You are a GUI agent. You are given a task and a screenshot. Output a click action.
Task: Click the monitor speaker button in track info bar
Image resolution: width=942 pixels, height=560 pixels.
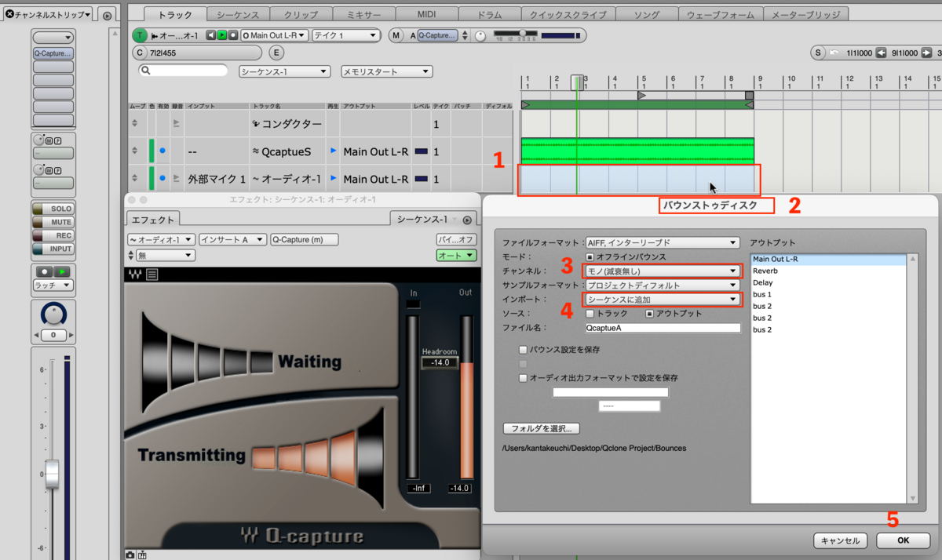tap(210, 35)
